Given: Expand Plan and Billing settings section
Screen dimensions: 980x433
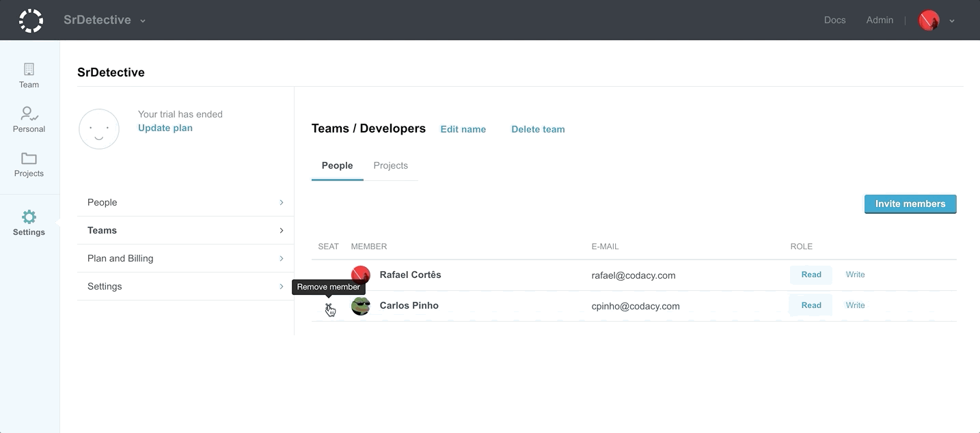Looking at the screenshot, I should (185, 258).
